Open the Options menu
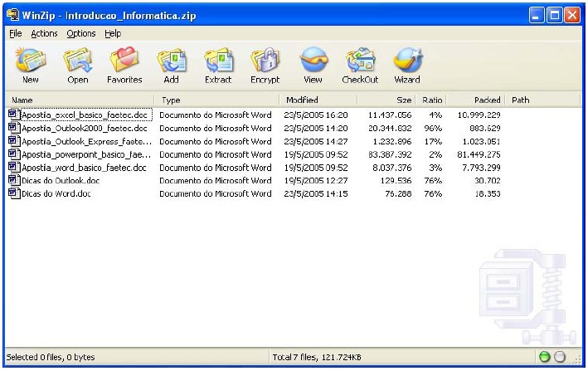 pyautogui.click(x=81, y=33)
